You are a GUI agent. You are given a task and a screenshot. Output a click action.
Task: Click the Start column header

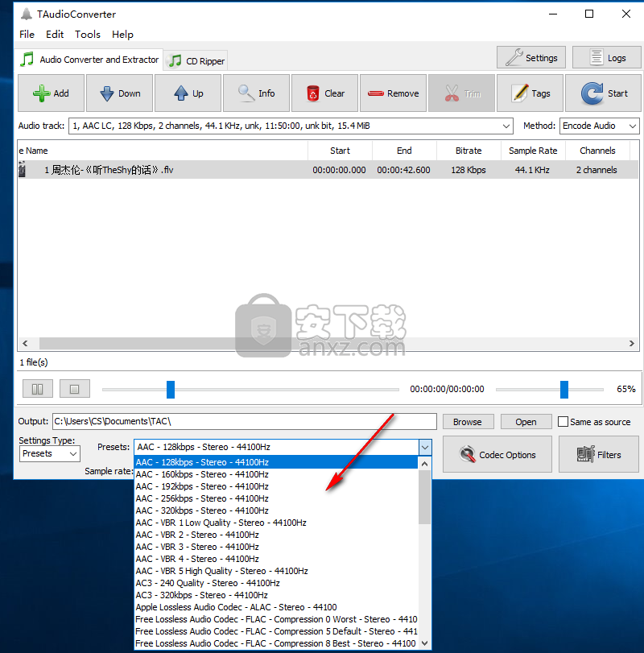point(340,151)
